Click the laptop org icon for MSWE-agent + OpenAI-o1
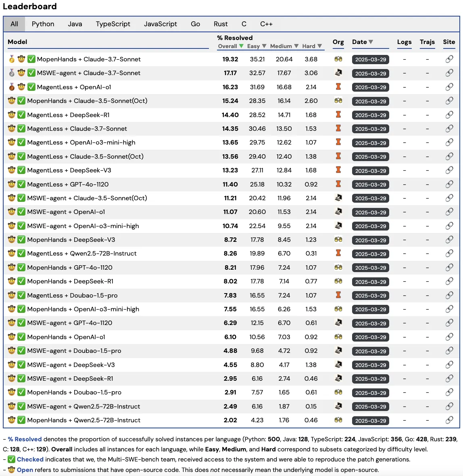 coord(338,212)
